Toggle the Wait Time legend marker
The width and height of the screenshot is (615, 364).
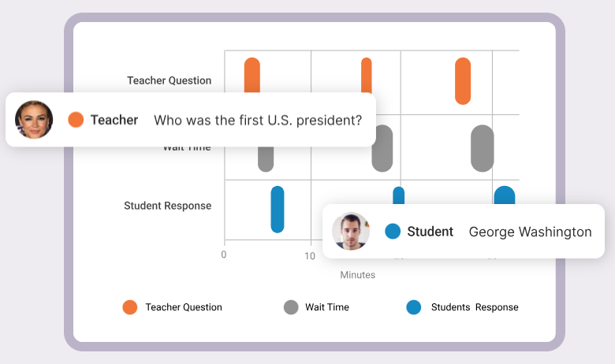pyautogui.click(x=291, y=307)
